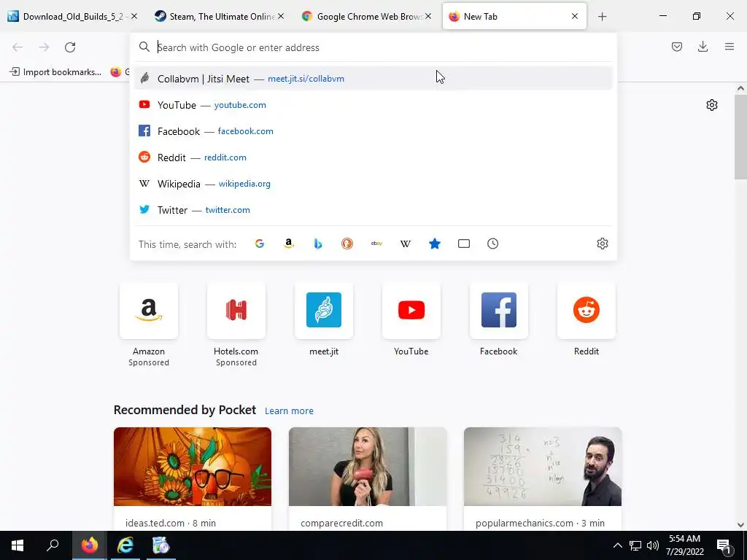This screenshot has width=747, height=560.
Task: Go back one page
Action: [x=18, y=47]
